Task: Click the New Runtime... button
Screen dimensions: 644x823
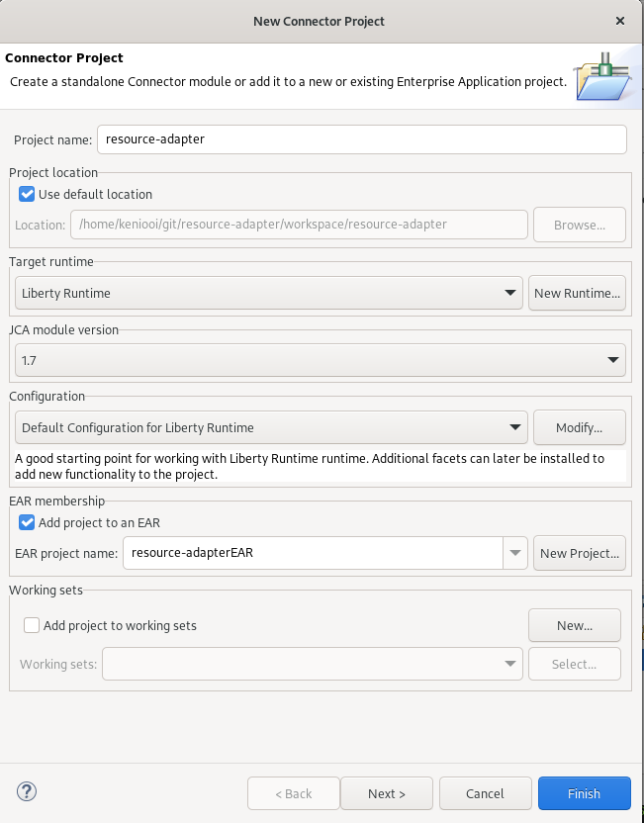Action: pos(578,293)
